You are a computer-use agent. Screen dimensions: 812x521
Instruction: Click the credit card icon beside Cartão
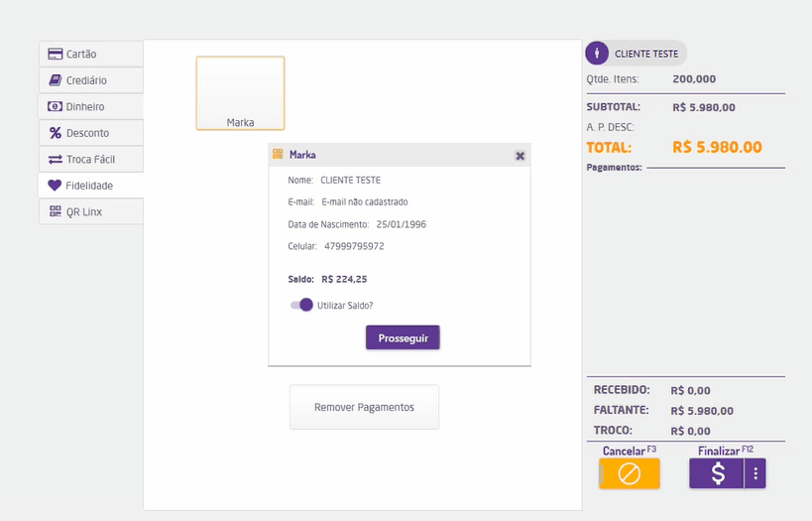(x=56, y=54)
